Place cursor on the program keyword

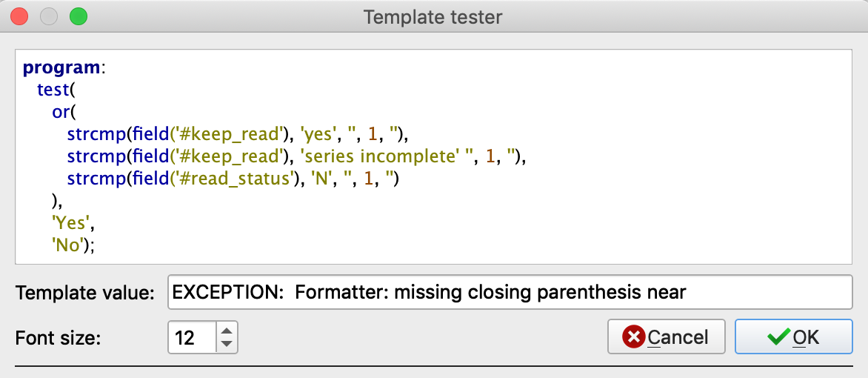61,67
